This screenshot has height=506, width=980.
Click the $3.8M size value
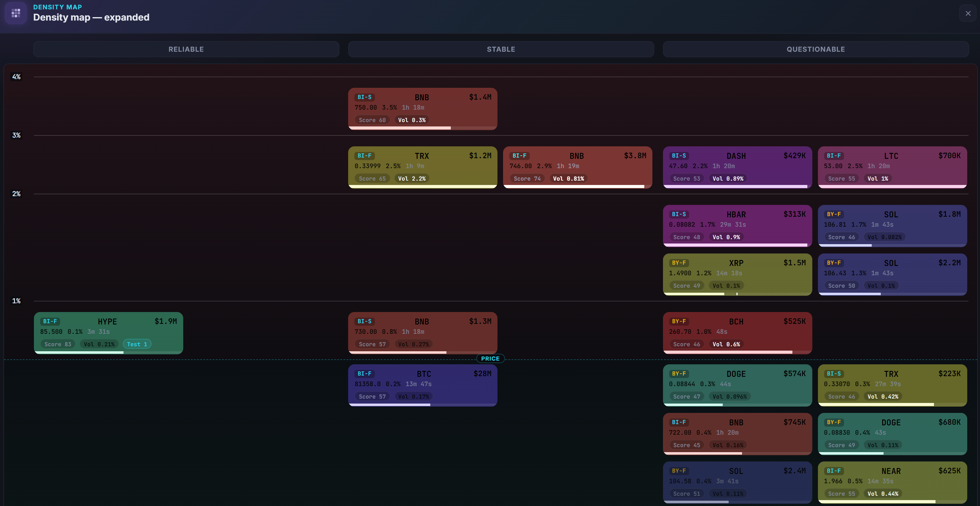click(635, 156)
